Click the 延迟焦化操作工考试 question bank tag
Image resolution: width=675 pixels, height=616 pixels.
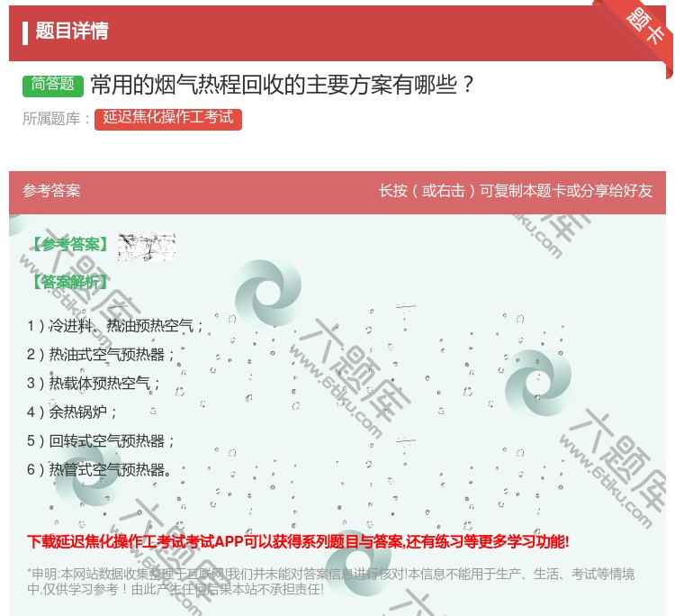168,119
